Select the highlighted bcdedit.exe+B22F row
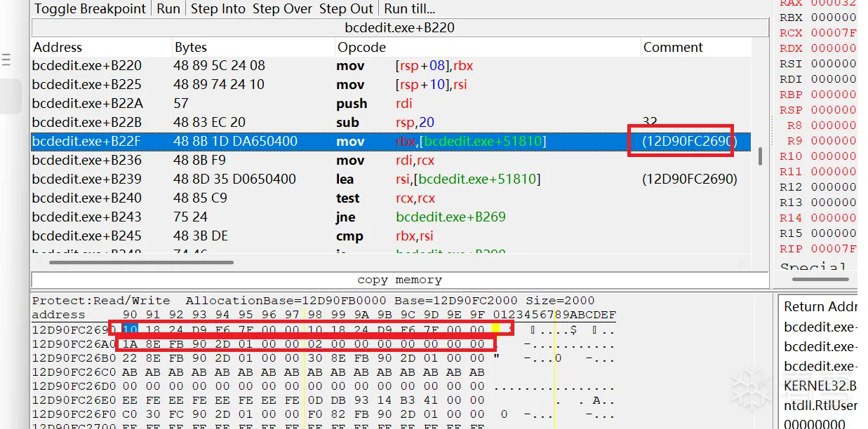Image resolution: width=868 pixels, height=429 pixels. point(392,142)
